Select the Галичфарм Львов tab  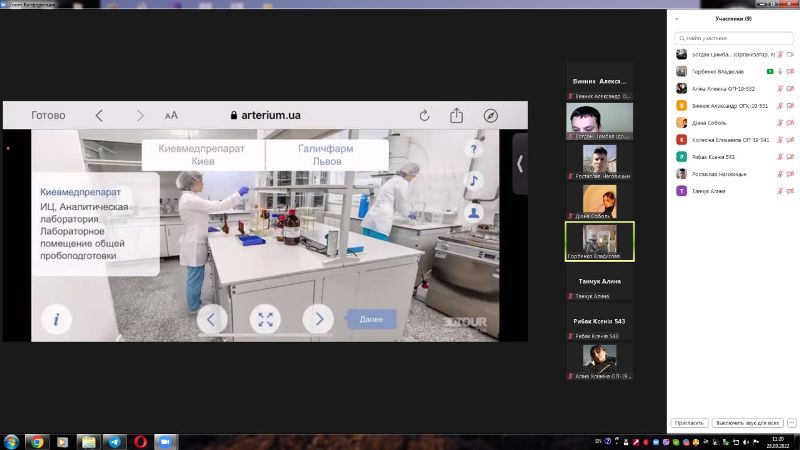pyautogui.click(x=326, y=154)
